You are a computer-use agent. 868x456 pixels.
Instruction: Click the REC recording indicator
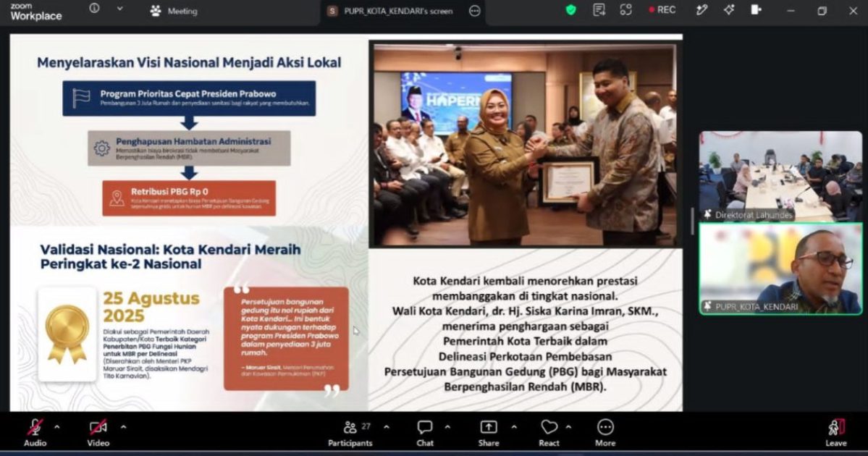point(662,10)
